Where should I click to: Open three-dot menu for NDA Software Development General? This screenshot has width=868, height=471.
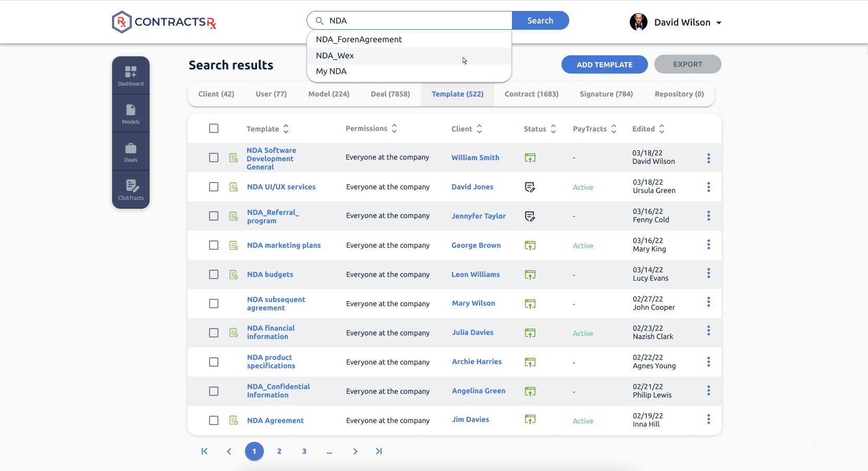[x=708, y=158]
